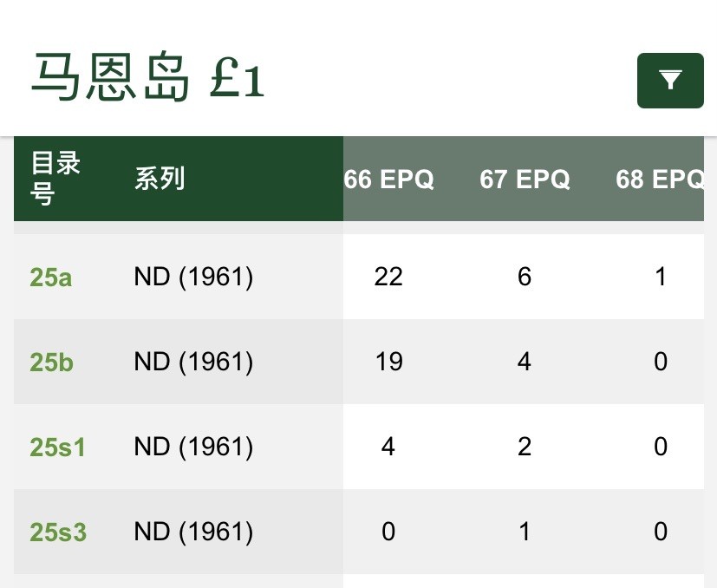Image resolution: width=717 pixels, height=588 pixels.
Task: Select the table row for 25s1
Action: [347, 447]
